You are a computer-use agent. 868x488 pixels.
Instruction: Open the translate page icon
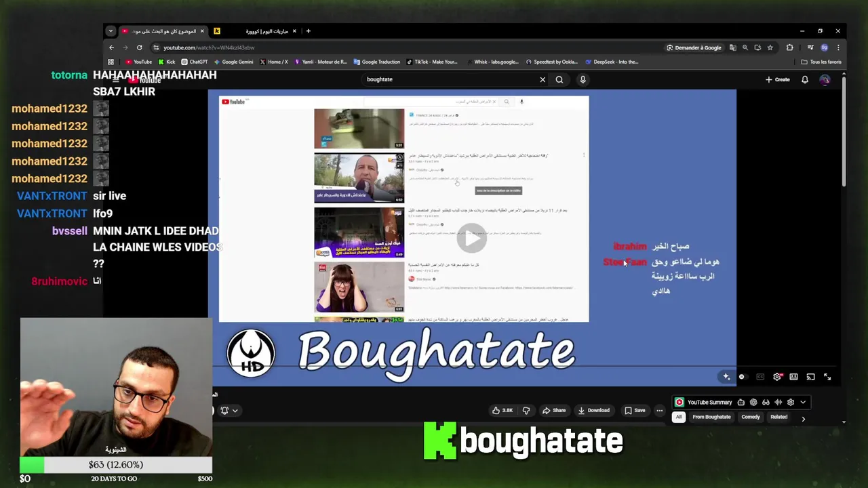pyautogui.click(x=732, y=47)
